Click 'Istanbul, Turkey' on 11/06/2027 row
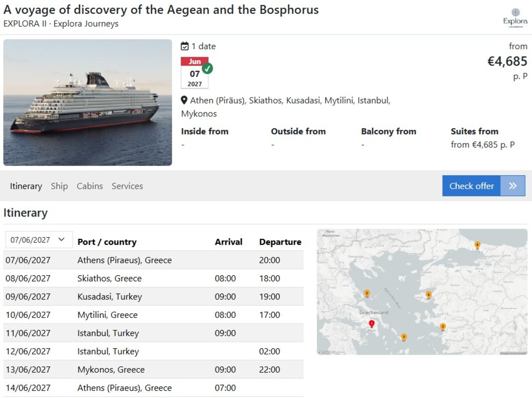532x398 pixels. pyautogui.click(x=108, y=333)
